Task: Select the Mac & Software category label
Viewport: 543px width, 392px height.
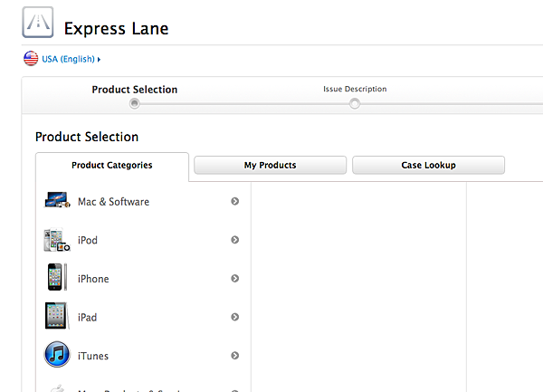Action: pos(114,202)
